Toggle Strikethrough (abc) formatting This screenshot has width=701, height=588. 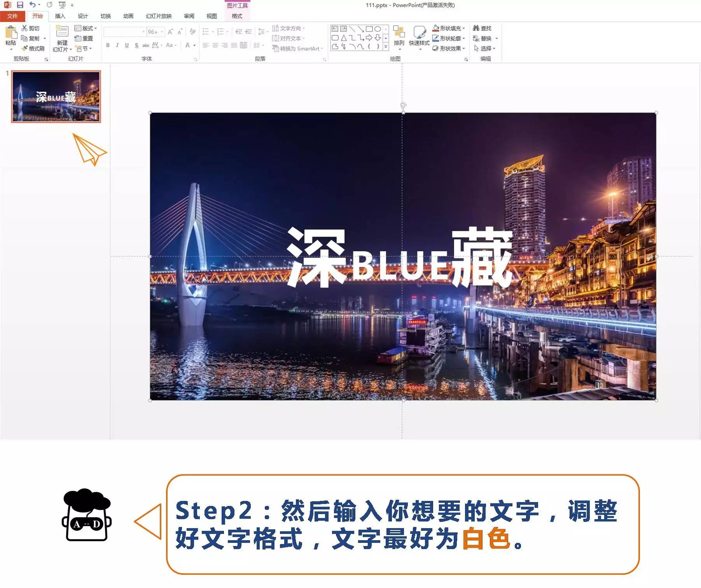146,45
